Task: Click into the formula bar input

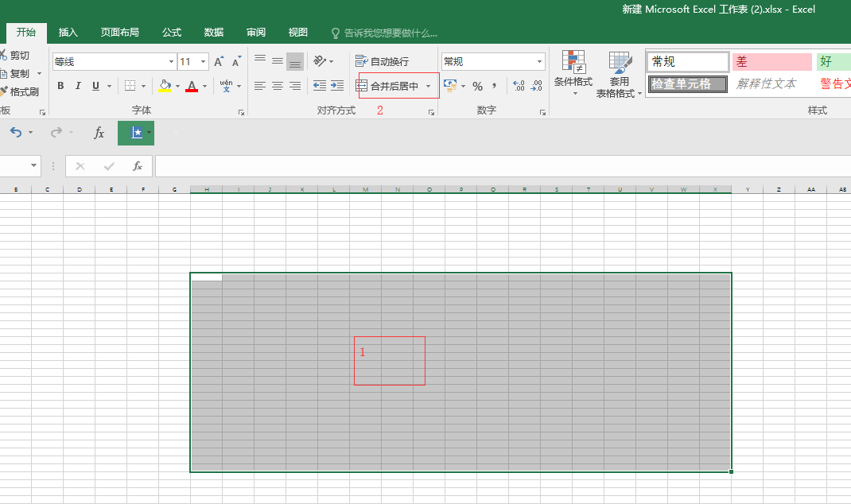Action: click(503, 166)
